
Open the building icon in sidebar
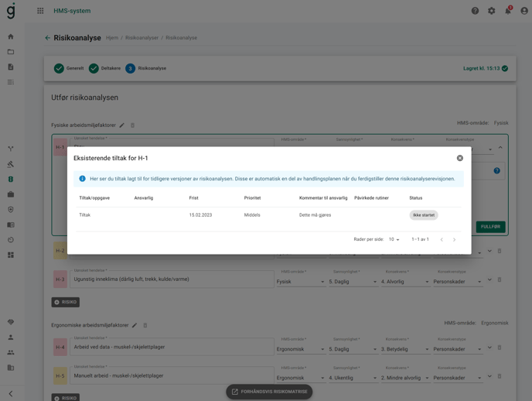click(x=11, y=368)
